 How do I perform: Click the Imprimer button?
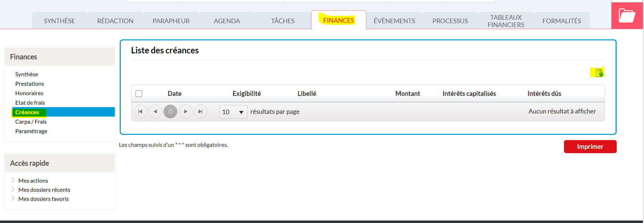[590, 146]
